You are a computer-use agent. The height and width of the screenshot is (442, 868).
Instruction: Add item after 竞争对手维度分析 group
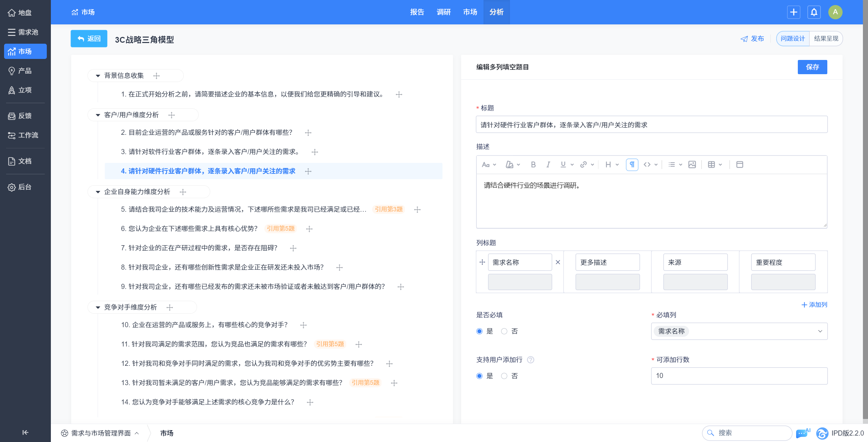pyautogui.click(x=170, y=308)
